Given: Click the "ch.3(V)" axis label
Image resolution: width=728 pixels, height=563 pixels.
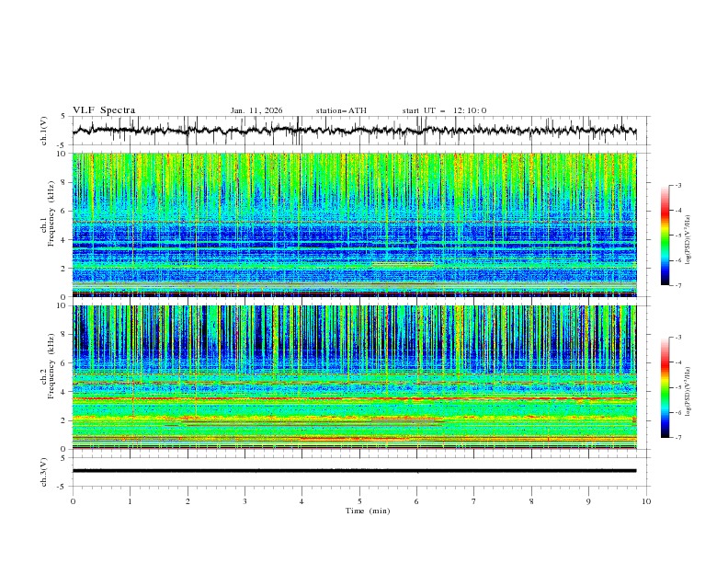Looking at the screenshot, I should pyautogui.click(x=44, y=472).
